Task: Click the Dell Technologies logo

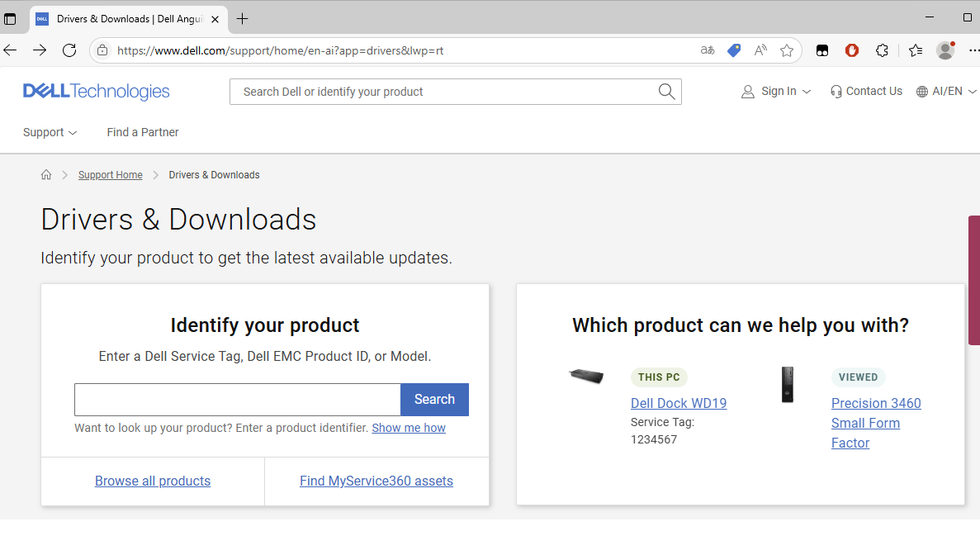Action: click(97, 91)
